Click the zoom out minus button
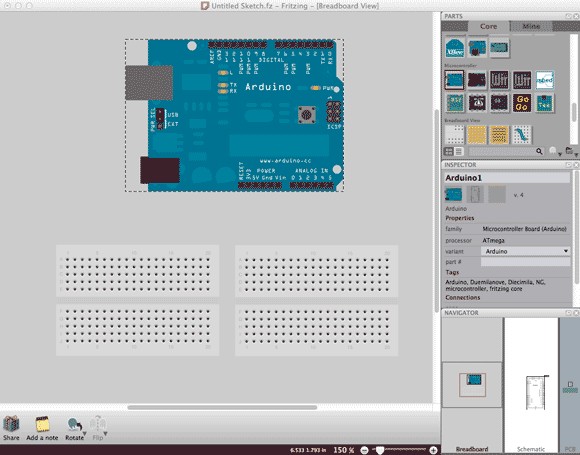580x455 pixels. (364, 450)
